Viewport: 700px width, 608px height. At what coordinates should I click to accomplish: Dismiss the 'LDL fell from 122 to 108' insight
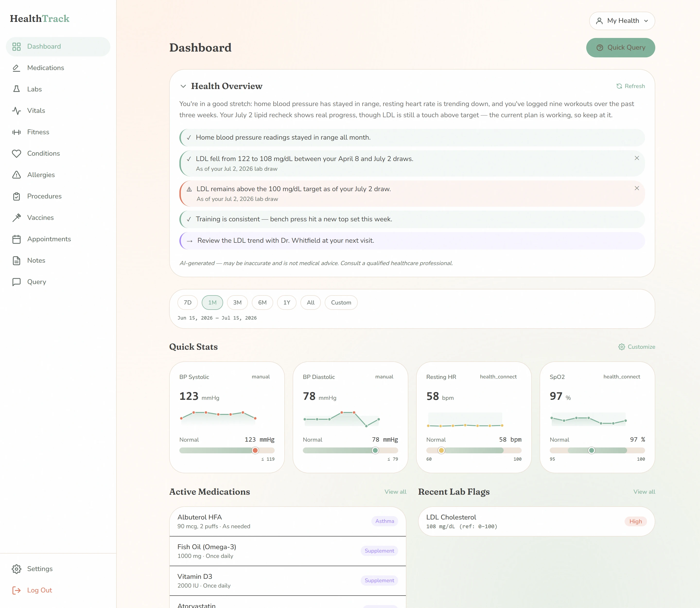(x=637, y=158)
